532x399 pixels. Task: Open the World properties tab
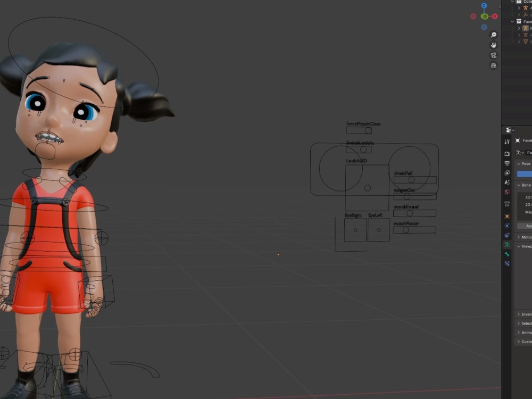click(x=507, y=192)
